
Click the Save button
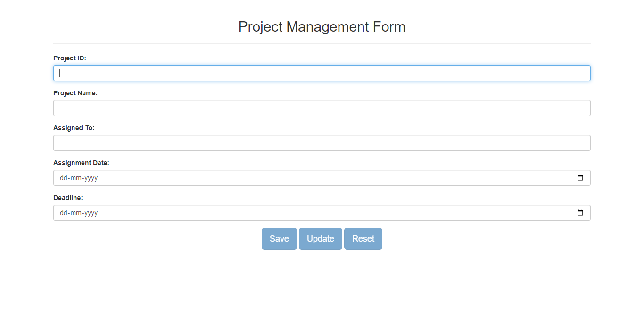[x=279, y=239]
